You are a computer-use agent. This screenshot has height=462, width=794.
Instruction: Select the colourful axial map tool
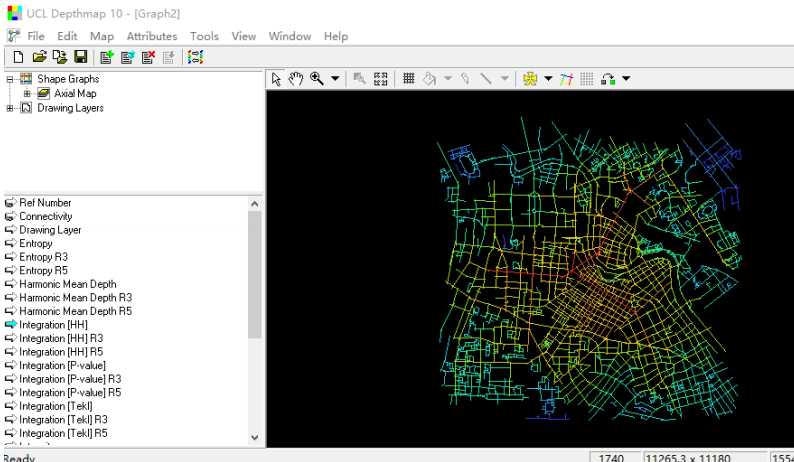566,79
